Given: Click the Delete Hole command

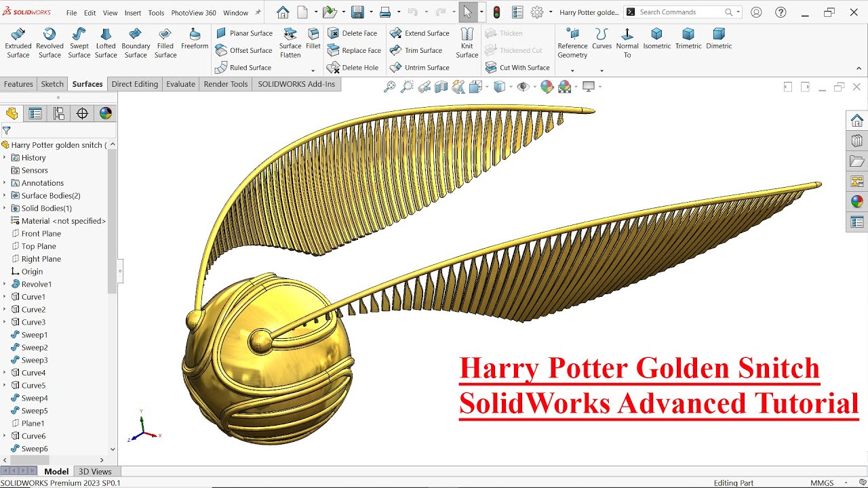Looking at the screenshot, I should tap(353, 68).
